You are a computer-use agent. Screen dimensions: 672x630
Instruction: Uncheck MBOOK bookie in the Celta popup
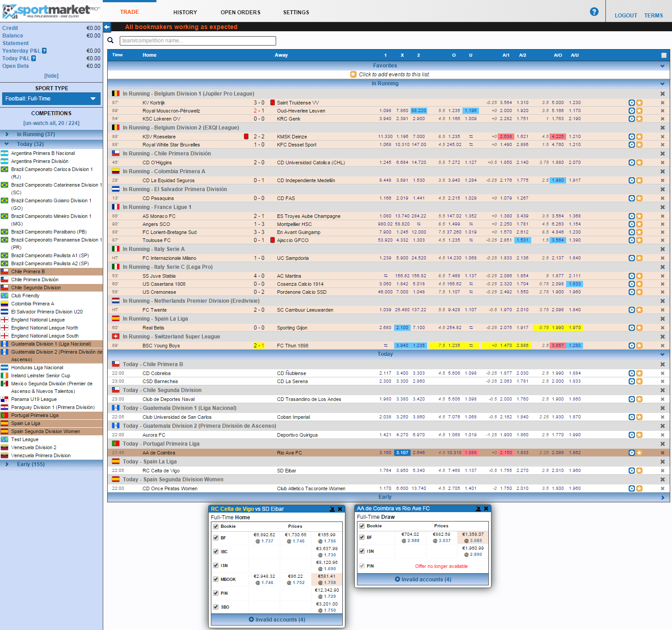216,580
